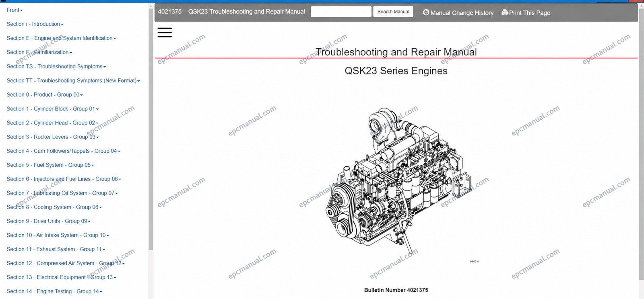Expand Section 2 - Cylinder Head
The width and height of the screenshot is (644, 299).
[x=53, y=123]
